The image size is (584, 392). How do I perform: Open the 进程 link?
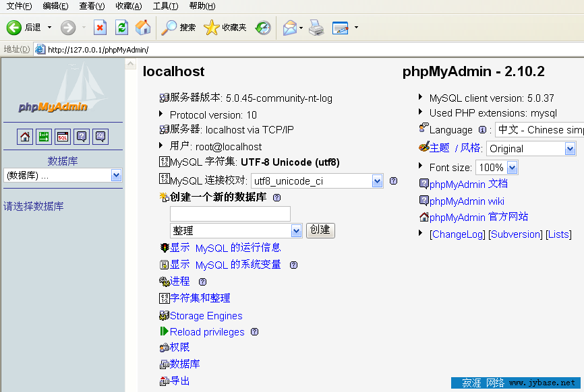(179, 281)
